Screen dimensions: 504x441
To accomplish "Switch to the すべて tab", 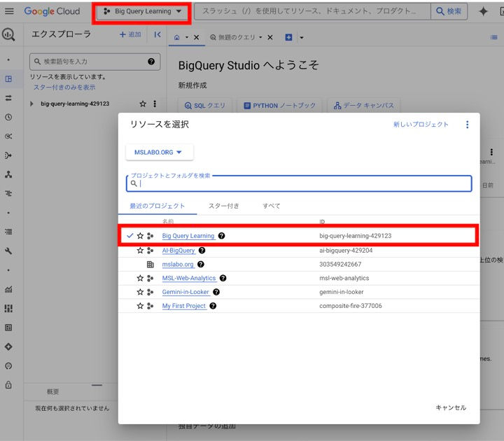I will click(272, 206).
